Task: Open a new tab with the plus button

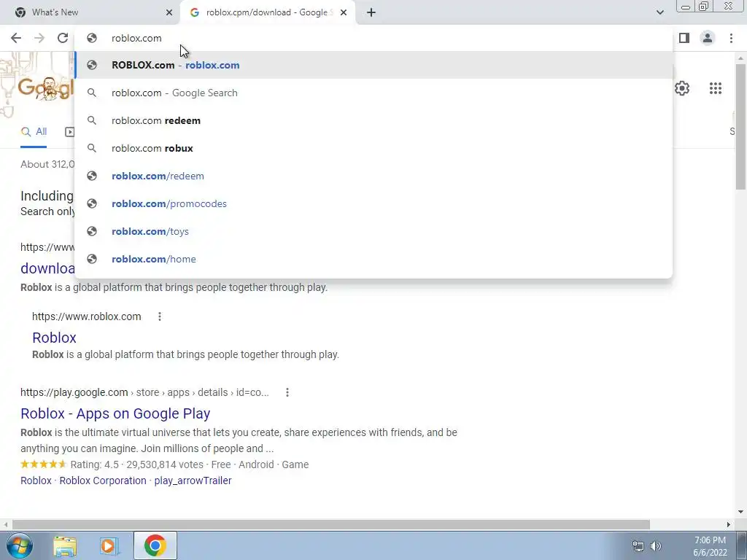Action: [x=371, y=12]
